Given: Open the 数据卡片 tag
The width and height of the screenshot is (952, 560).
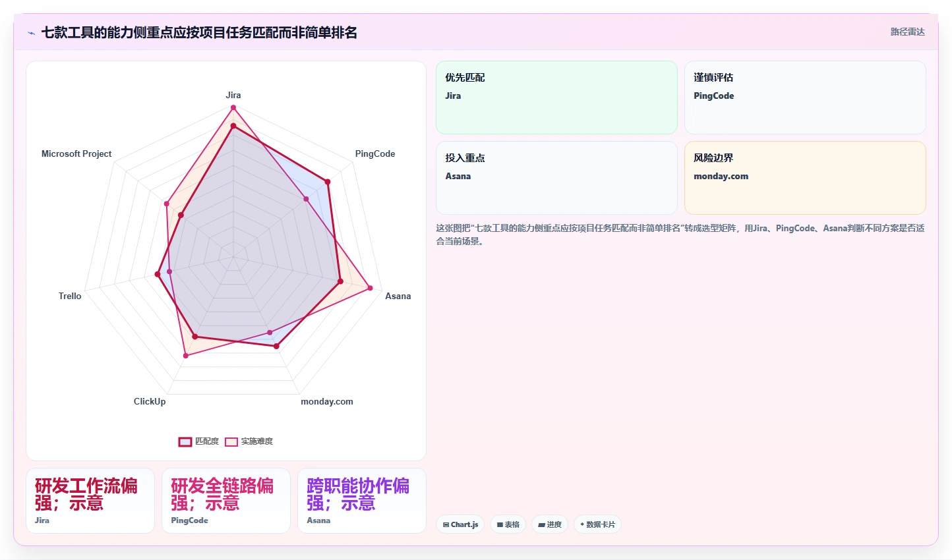Looking at the screenshot, I should (597, 524).
